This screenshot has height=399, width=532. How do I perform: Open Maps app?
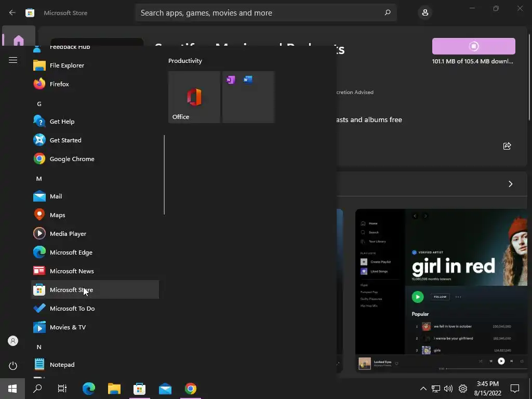click(x=95, y=215)
